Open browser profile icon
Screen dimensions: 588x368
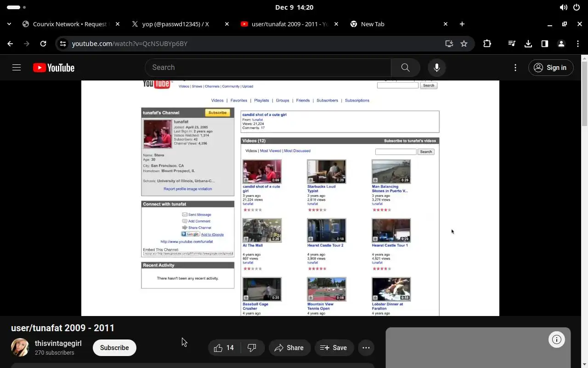561,44
